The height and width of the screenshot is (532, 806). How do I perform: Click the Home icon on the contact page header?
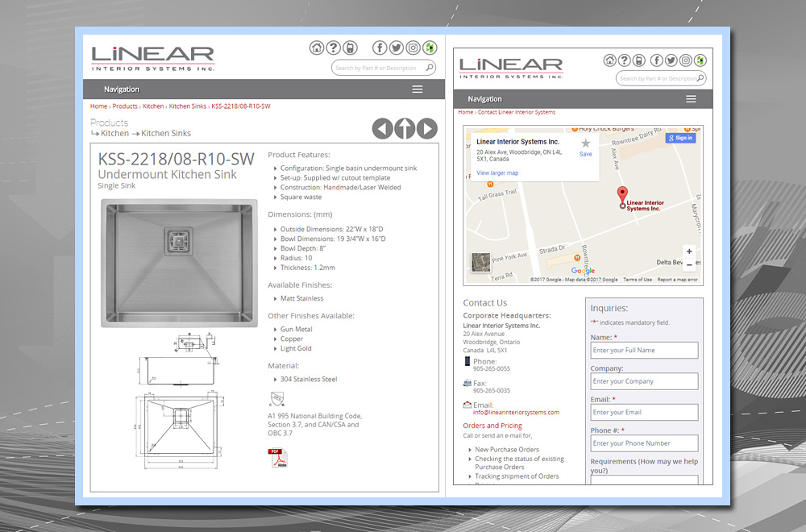click(609, 60)
